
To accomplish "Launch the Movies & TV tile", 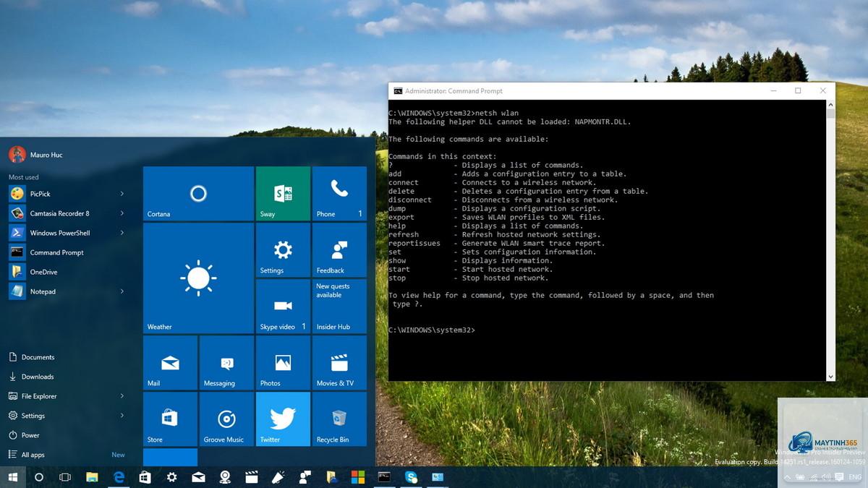I will (x=339, y=363).
